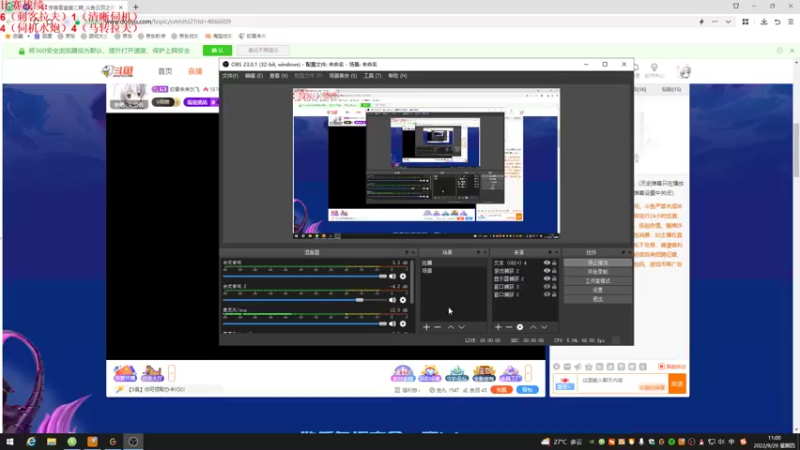The height and width of the screenshot is (450, 800).
Task: Click the 台式音响 volume slider handle
Action: click(x=383, y=276)
